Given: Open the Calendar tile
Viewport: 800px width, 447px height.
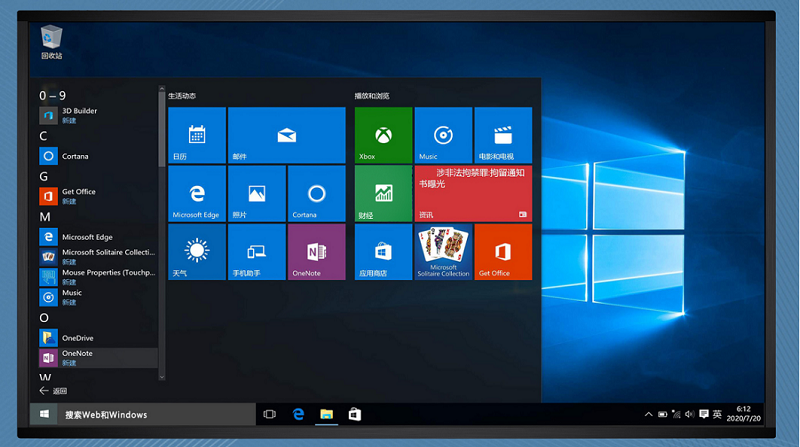Looking at the screenshot, I should [x=197, y=135].
